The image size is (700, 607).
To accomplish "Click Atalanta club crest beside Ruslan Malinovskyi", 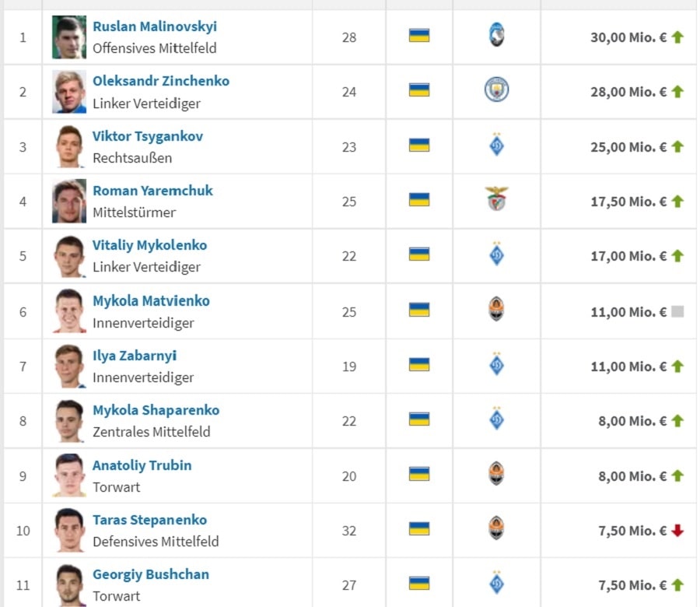I will coord(496,36).
